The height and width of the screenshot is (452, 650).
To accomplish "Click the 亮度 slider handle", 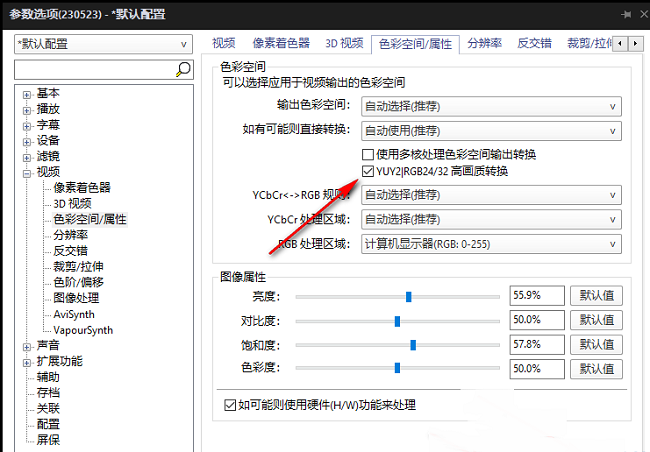I will coord(409,296).
